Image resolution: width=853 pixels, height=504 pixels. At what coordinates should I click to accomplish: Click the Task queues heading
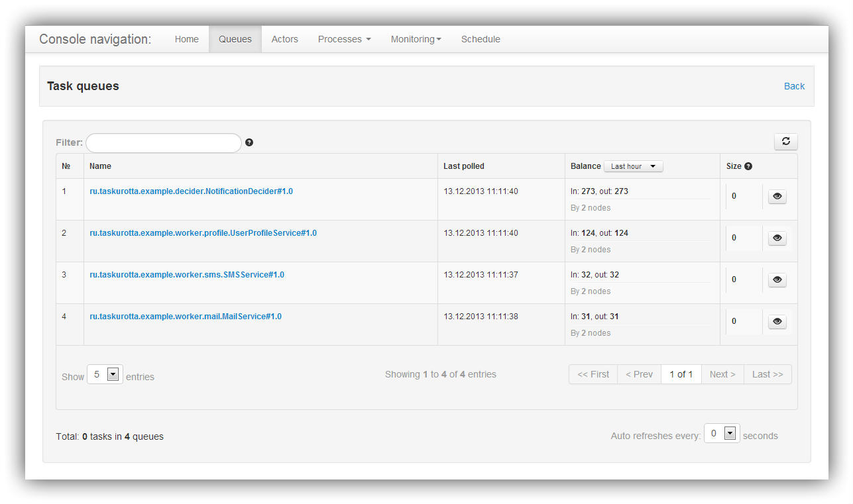pos(83,86)
